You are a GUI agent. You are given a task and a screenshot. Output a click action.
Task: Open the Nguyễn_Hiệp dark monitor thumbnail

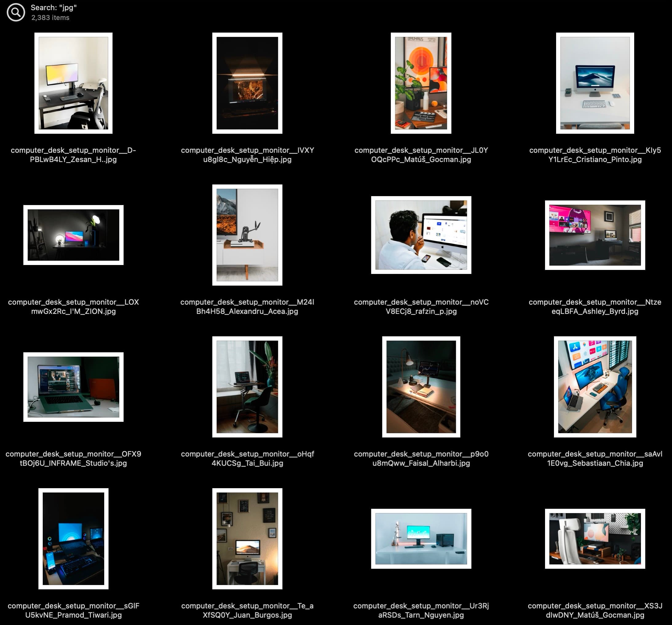(x=247, y=82)
